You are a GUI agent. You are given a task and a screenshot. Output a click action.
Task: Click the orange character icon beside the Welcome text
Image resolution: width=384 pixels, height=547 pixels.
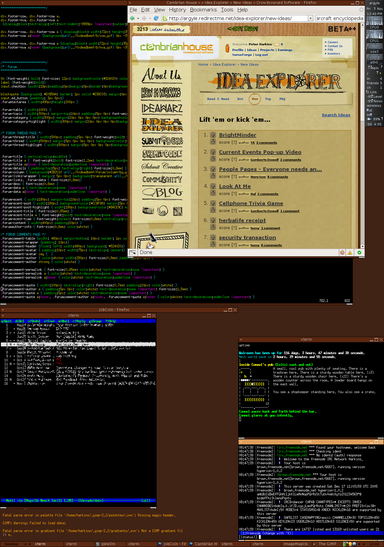click(x=227, y=48)
